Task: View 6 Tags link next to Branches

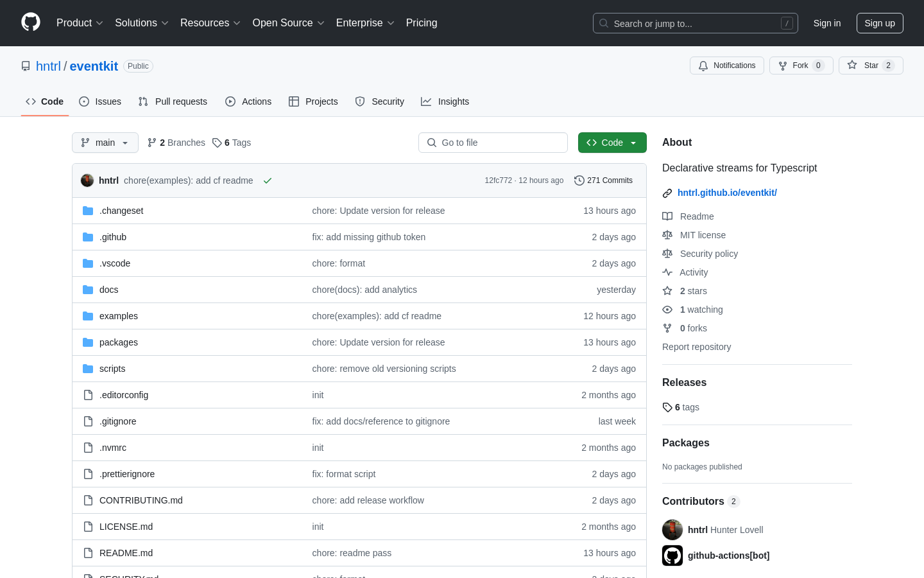Action: [232, 143]
